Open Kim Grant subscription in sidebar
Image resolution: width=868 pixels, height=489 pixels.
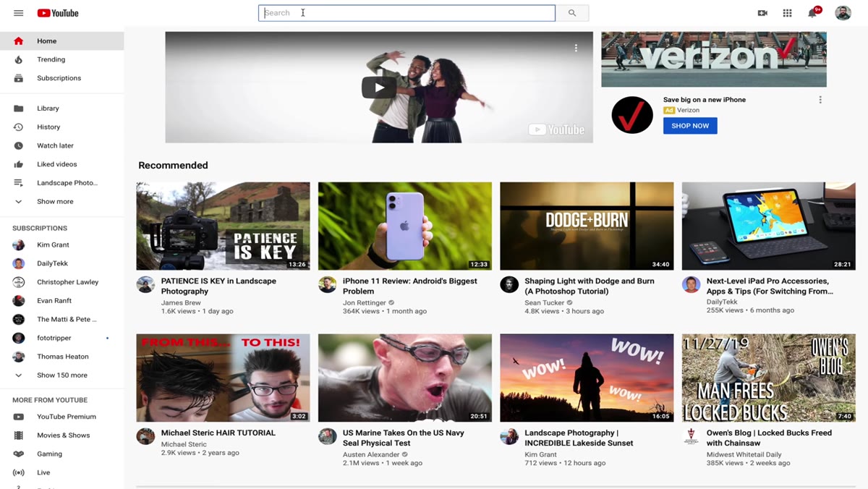(x=62, y=244)
